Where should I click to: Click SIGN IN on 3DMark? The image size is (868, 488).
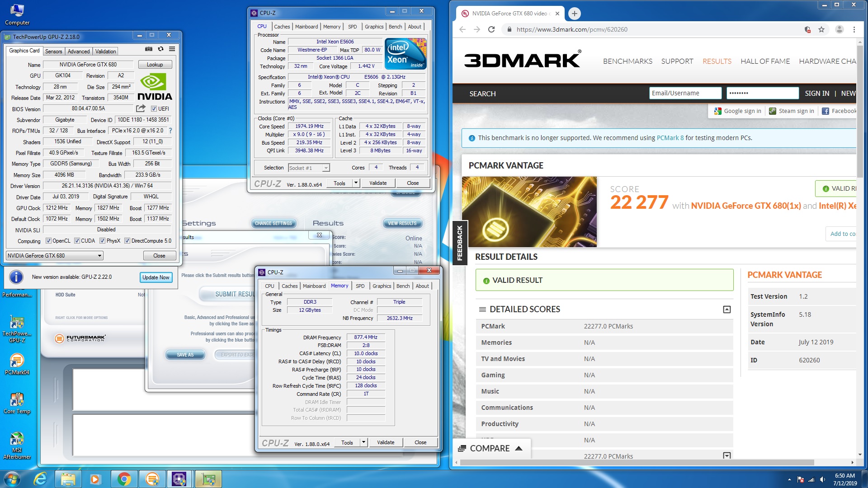pyautogui.click(x=817, y=94)
